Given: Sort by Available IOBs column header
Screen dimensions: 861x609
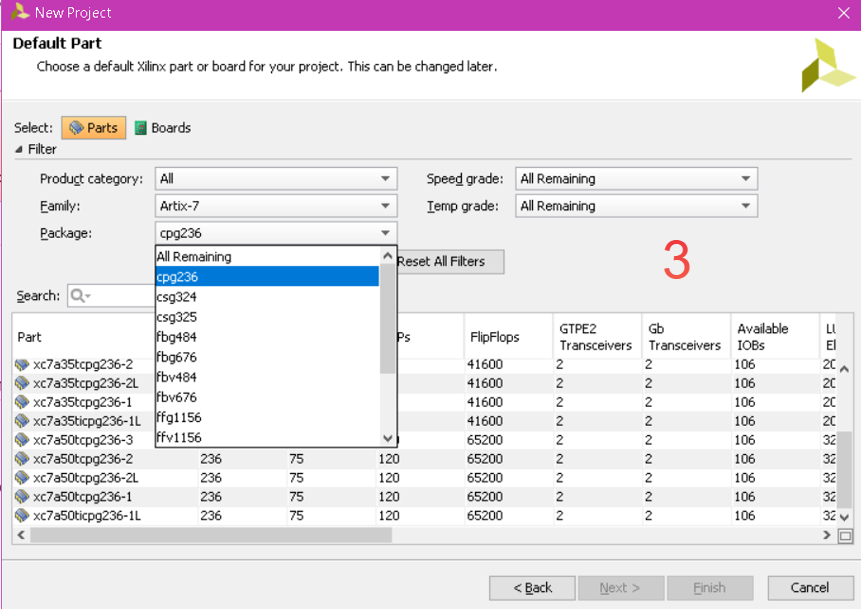Looking at the screenshot, I should (775, 337).
